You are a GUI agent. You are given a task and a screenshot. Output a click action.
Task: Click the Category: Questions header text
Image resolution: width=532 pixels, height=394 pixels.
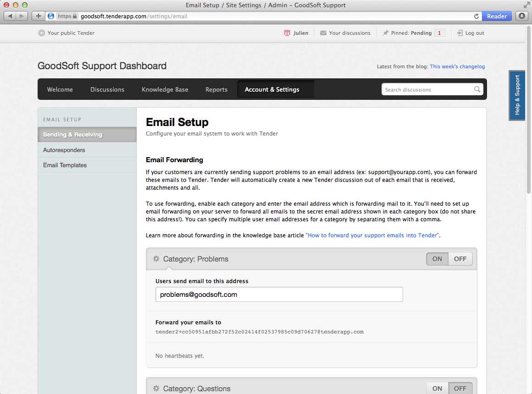pos(197,389)
